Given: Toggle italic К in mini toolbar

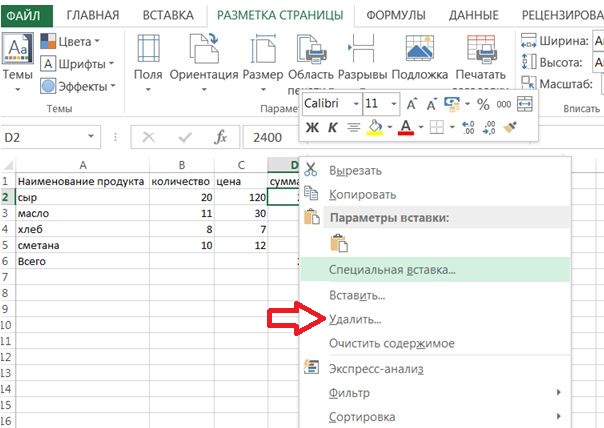Looking at the screenshot, I should pyautogui.click(x=332, y=127).
